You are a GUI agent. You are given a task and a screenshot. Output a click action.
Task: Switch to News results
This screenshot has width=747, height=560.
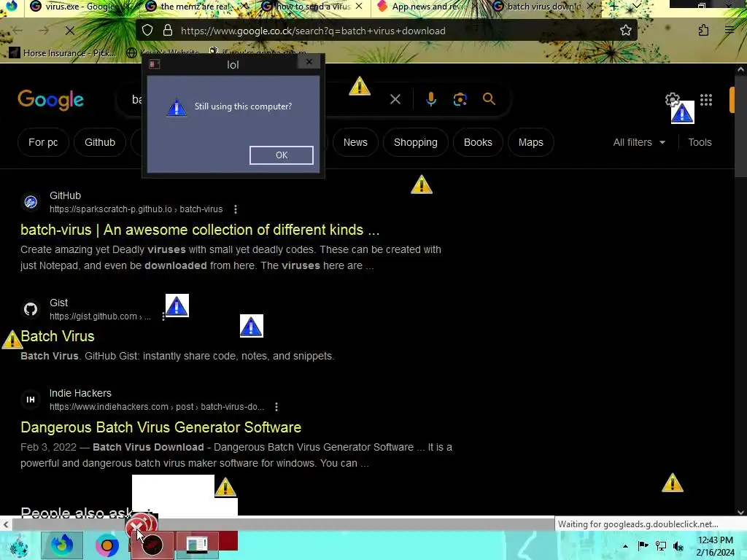(x=355, y=142)
